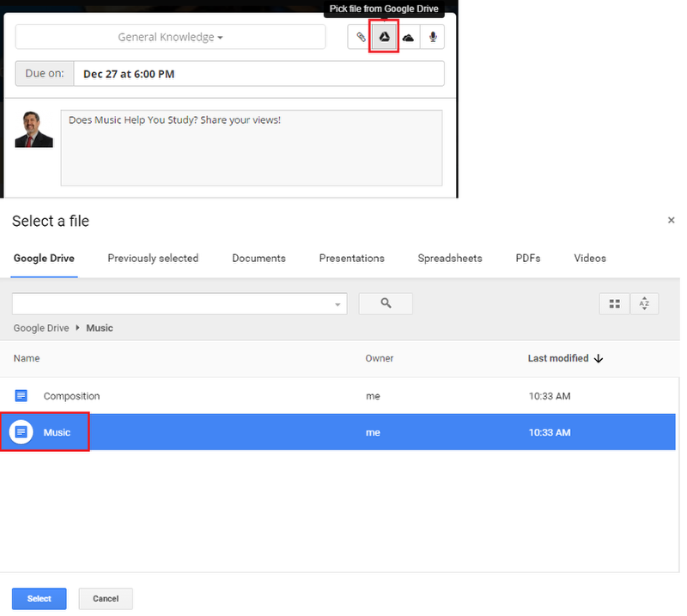Switch to grid view icon
The height and width of the screenshot is (616, 687).
(x=614, y=303)
